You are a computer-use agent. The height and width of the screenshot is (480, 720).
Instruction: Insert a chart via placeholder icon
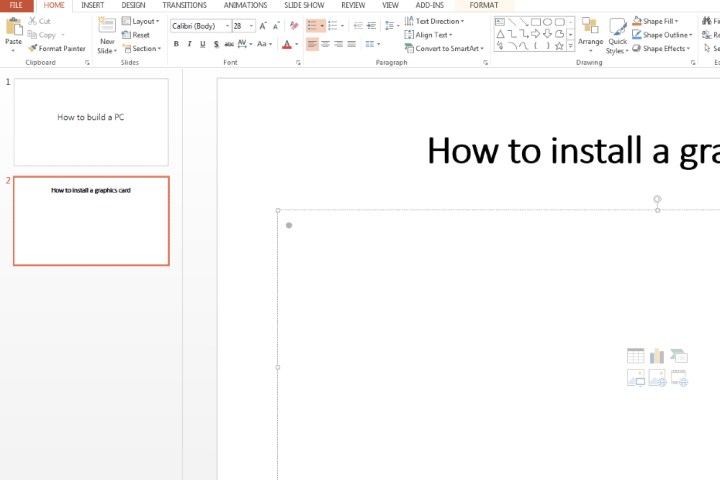[x=657, y=356]
